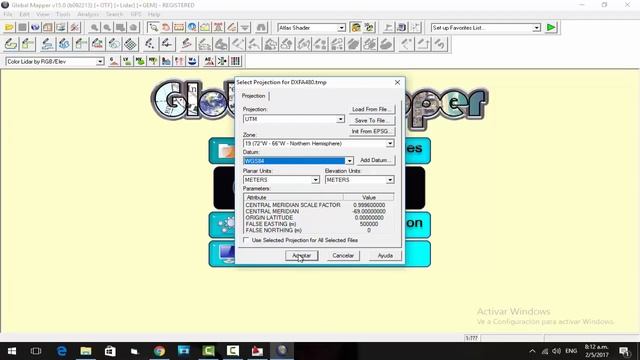Click the grid creation digitizer icon
This screenshot has width=640, height=360.
(x=130, y=44)
